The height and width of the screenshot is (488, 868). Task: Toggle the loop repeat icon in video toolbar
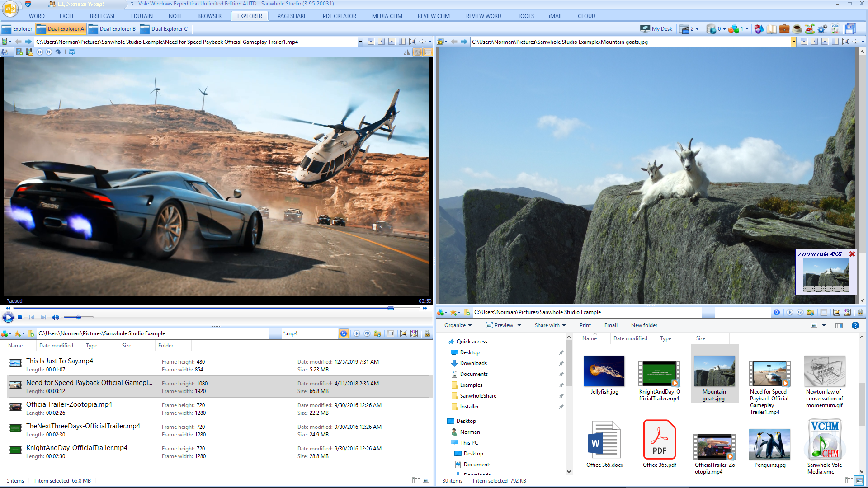[72, 52]
